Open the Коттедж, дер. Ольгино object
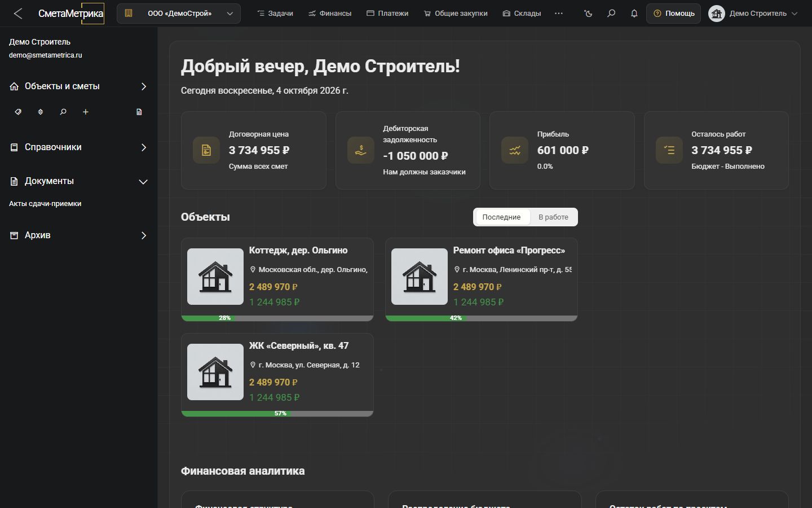Screen dimensions: 812x508 pyautogui.click(x=277, y=279)
